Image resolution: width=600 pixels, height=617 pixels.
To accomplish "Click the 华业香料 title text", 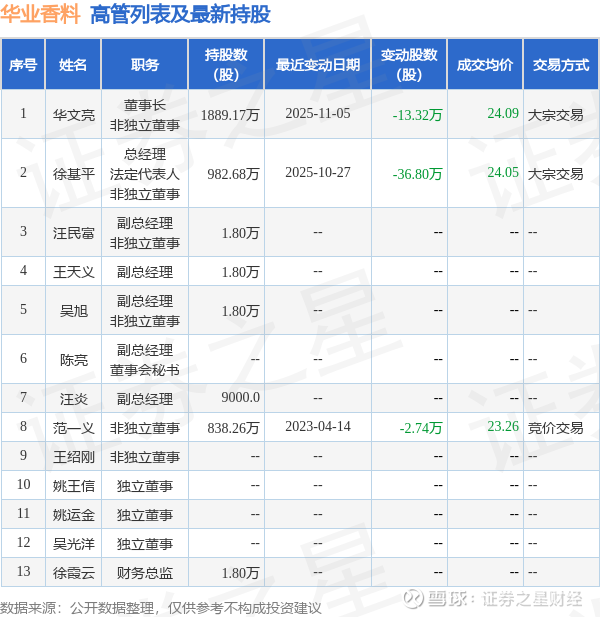I will pyautogui.click(x=40, y=14).
